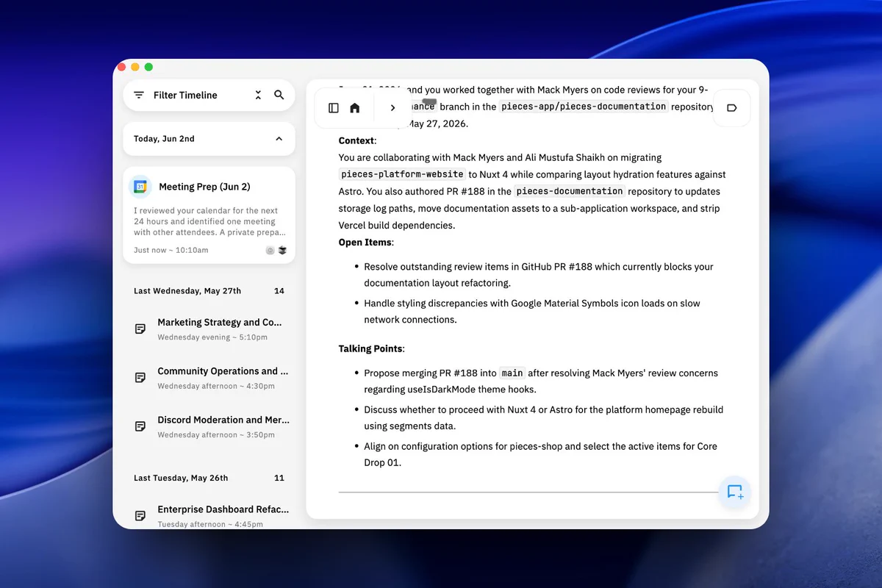
Task: Click bullet about Google Material Symbols icons
Action: (x=532, y=312)
